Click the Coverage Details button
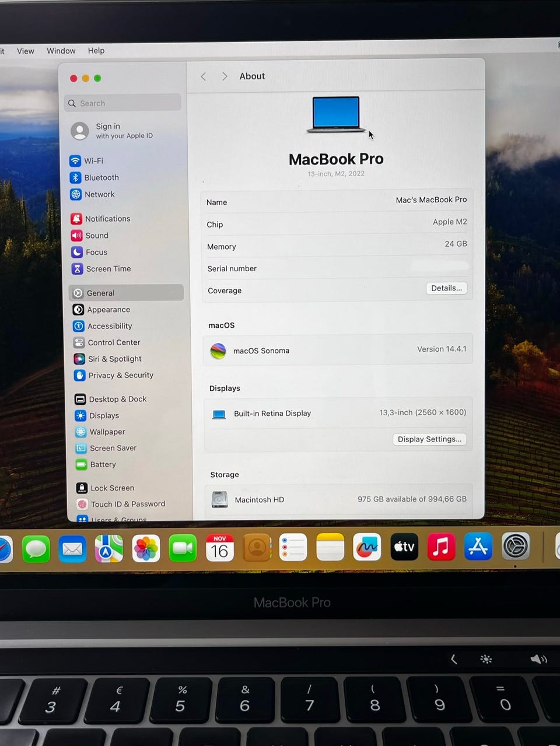The width and height of the screenshot is (560, 746). [x=446, y=288]
